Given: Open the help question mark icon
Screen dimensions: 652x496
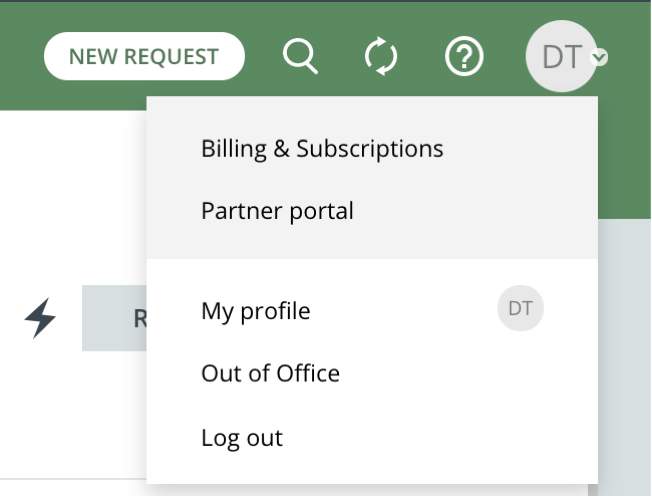Looking at the screenshot, I should point(464,57).
